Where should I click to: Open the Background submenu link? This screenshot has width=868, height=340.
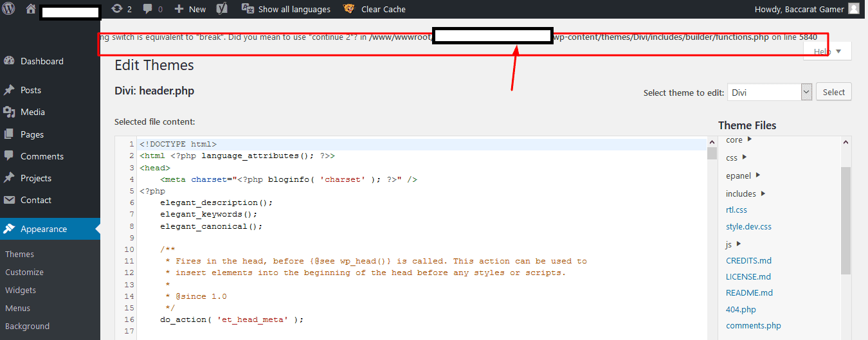tap(28, 326)
